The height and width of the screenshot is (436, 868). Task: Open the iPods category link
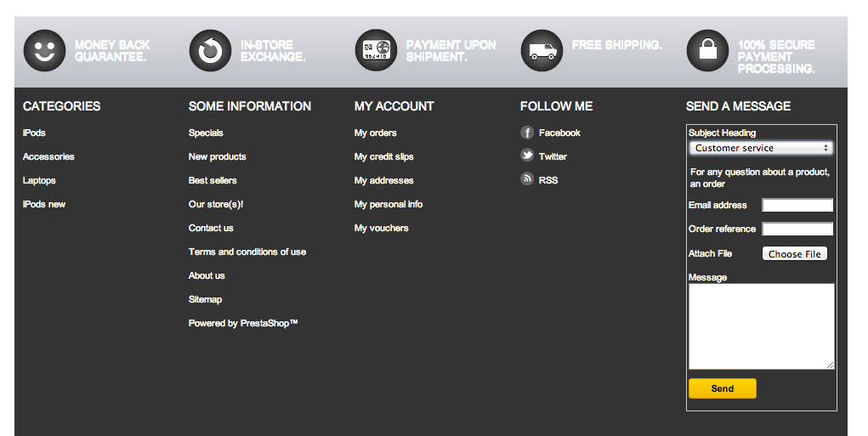[x=34, y=133]
